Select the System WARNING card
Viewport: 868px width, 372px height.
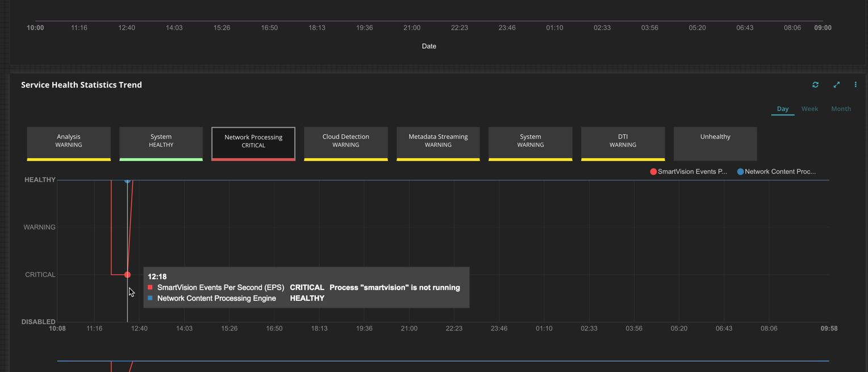531,144
